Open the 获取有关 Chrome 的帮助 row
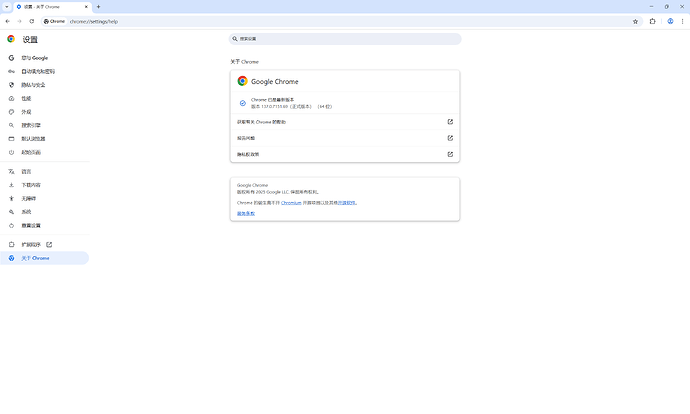 click(345, 122)
